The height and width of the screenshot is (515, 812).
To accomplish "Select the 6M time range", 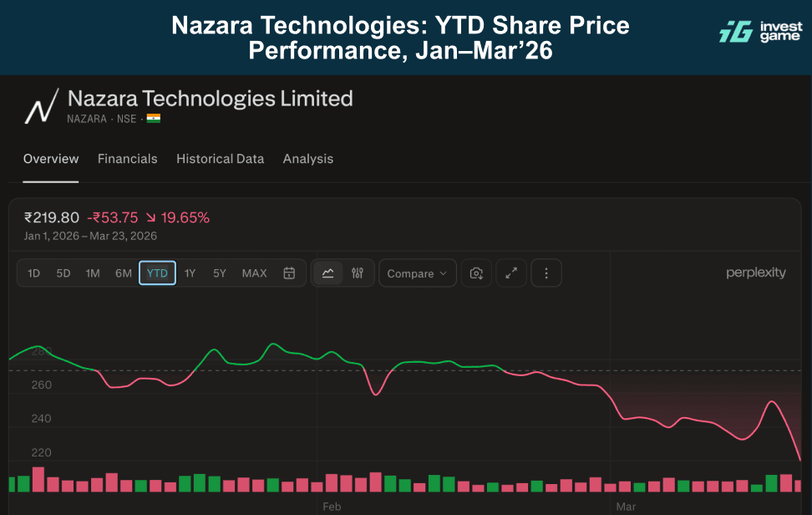I will click(124, 273).
